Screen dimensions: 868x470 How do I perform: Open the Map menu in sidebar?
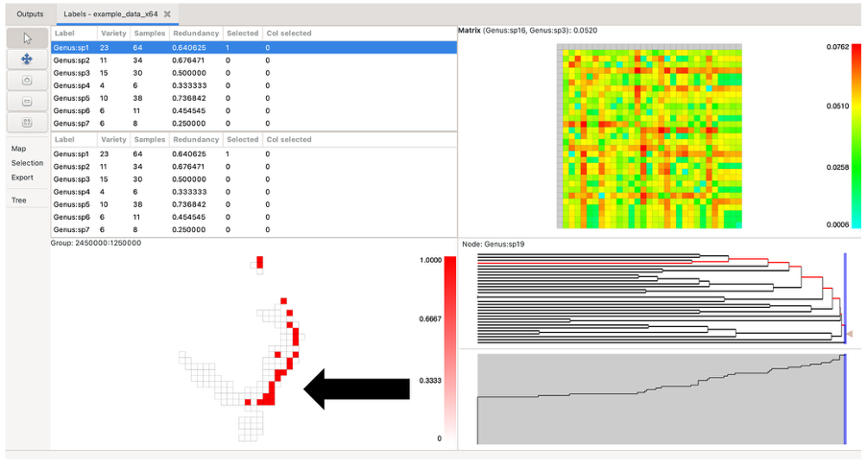18,149
